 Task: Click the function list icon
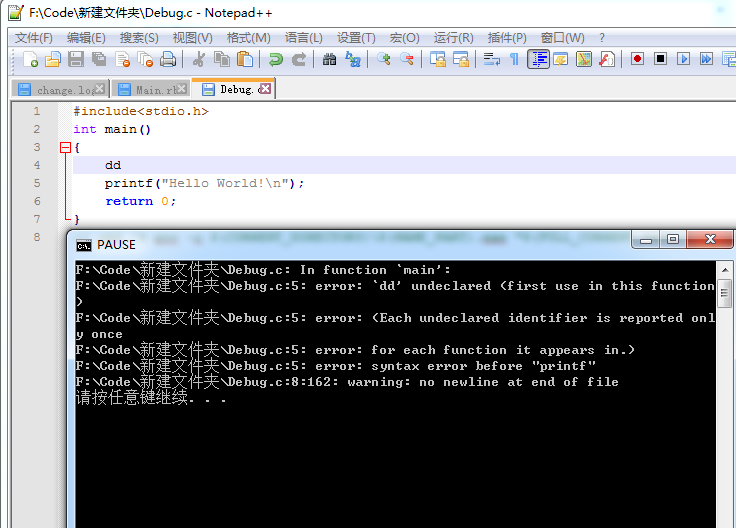coord(607,60)
